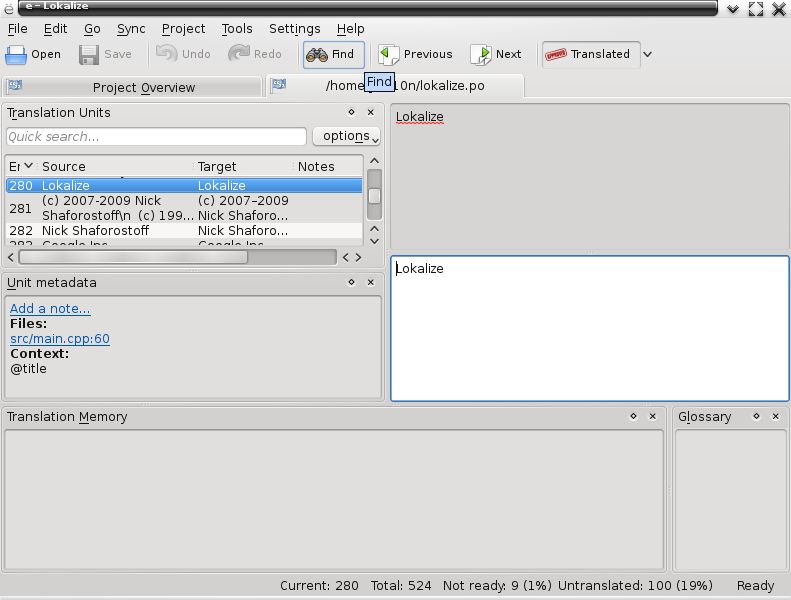Click the Open file toolbar icon
Screen dimensions: 791x600
coord(16,54)
